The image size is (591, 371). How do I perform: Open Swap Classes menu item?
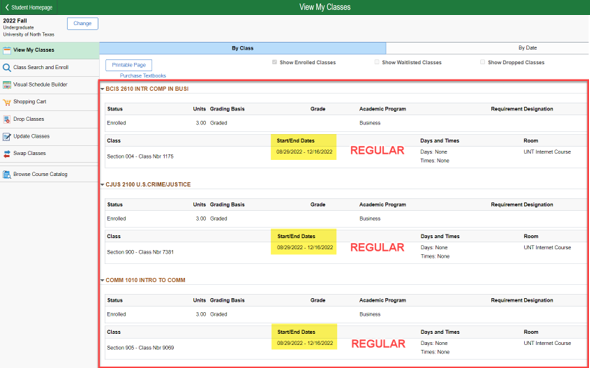pos(49,153)
